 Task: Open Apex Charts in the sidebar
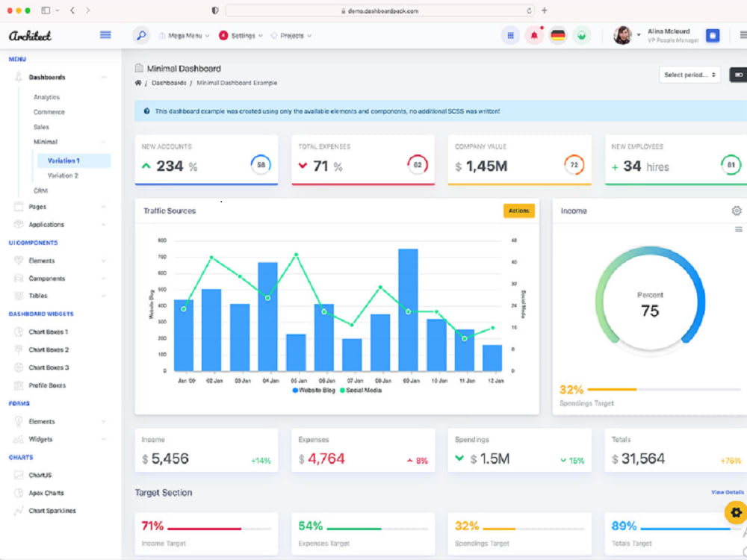pos(46,493)
